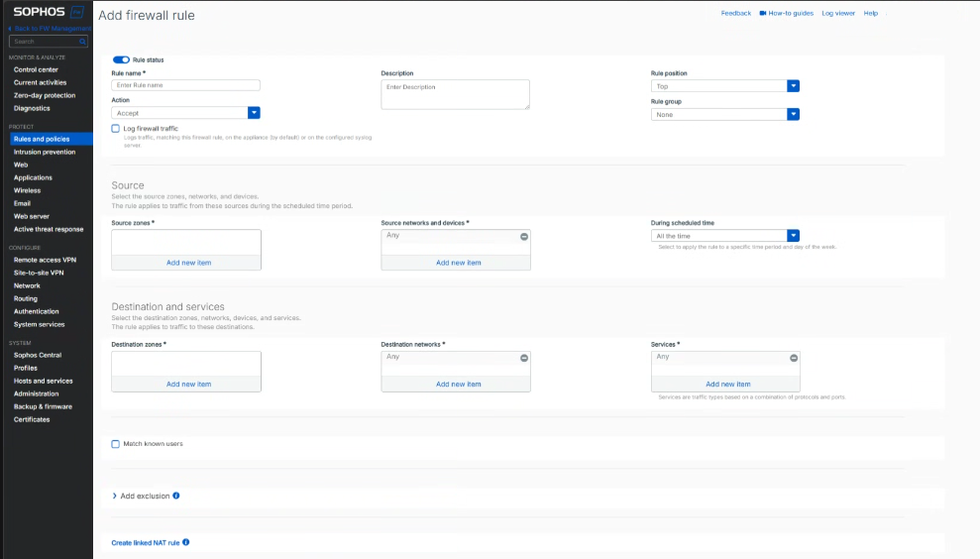The width and height of the screenshot is (980, 559).
Task: Click info icon next to Add exclusion
Action: pyautogui.click(x=176, y=496)
